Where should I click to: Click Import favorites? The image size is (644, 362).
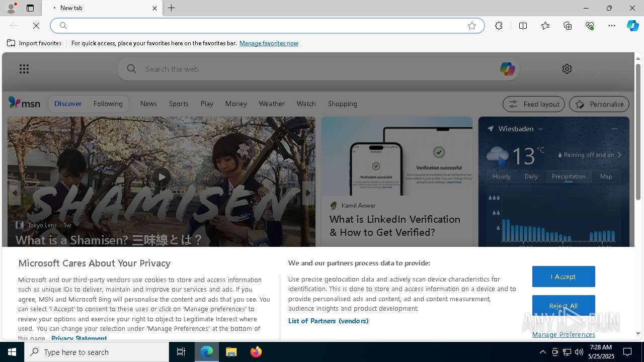(34, 43)
